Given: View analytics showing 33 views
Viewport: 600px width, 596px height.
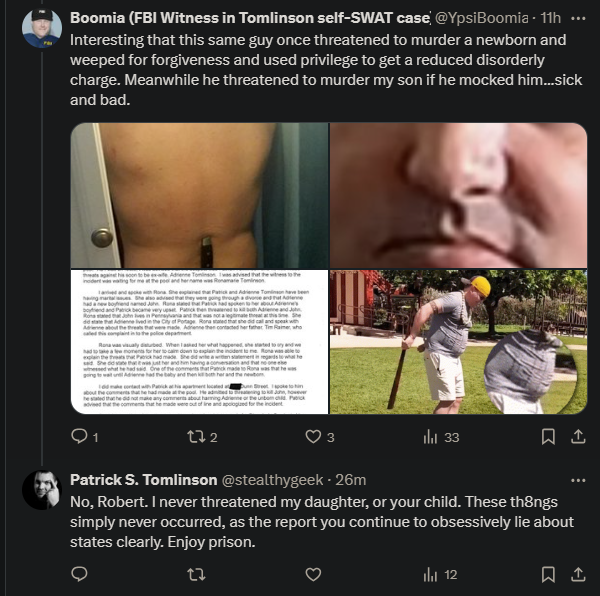Looking at the screenshot, I should (x=430, y=436).
